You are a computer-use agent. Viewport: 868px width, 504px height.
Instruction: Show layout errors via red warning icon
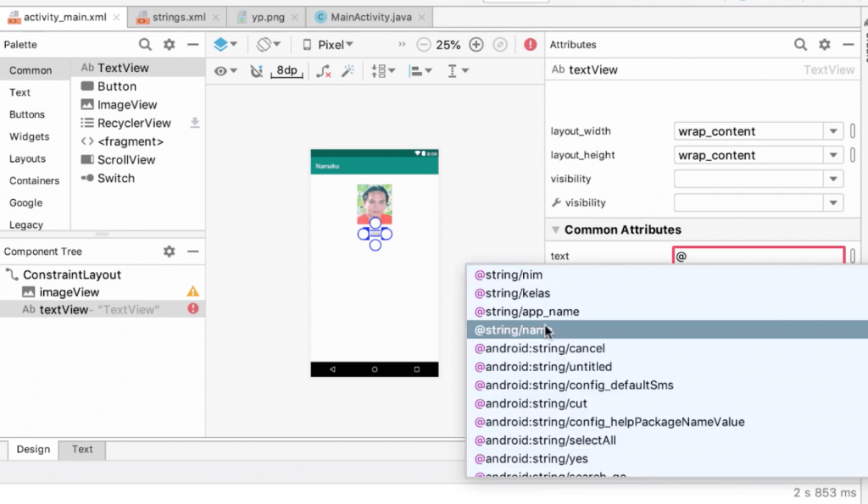pyautogui.click(x=531, y=45)
